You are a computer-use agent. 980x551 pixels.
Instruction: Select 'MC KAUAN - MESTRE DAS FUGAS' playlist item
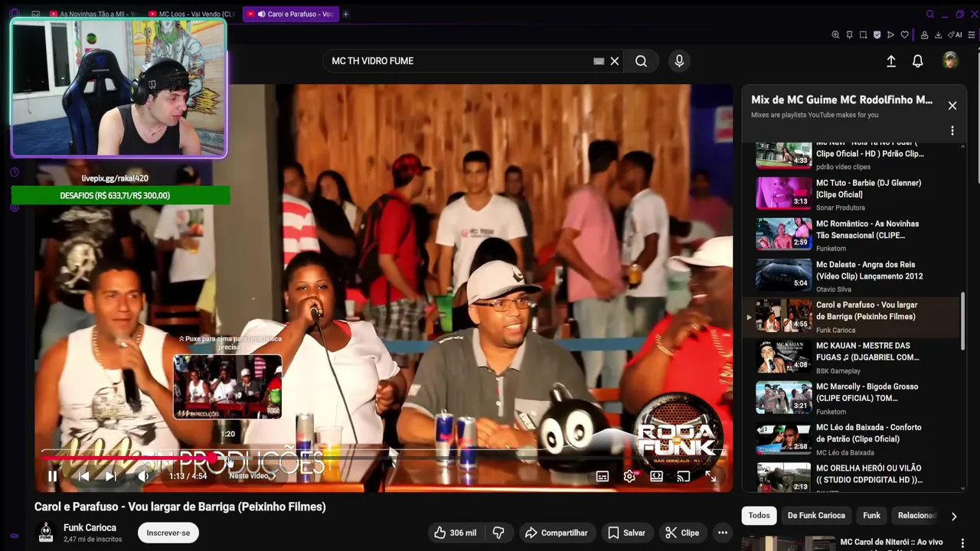[x=850, y=357]
